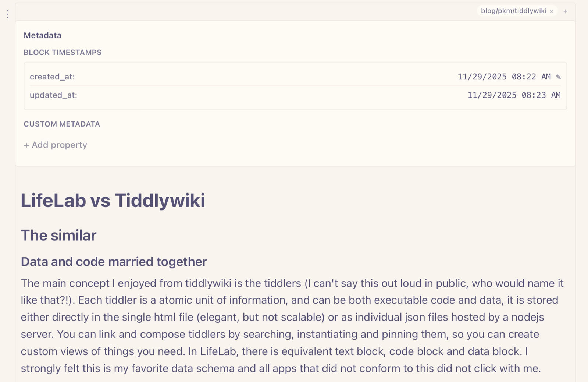Image resolution: width=588 pixels, height=382 pixels.
Task: Click Add property under Custom Metadata
Action: [x=56, y=145]
